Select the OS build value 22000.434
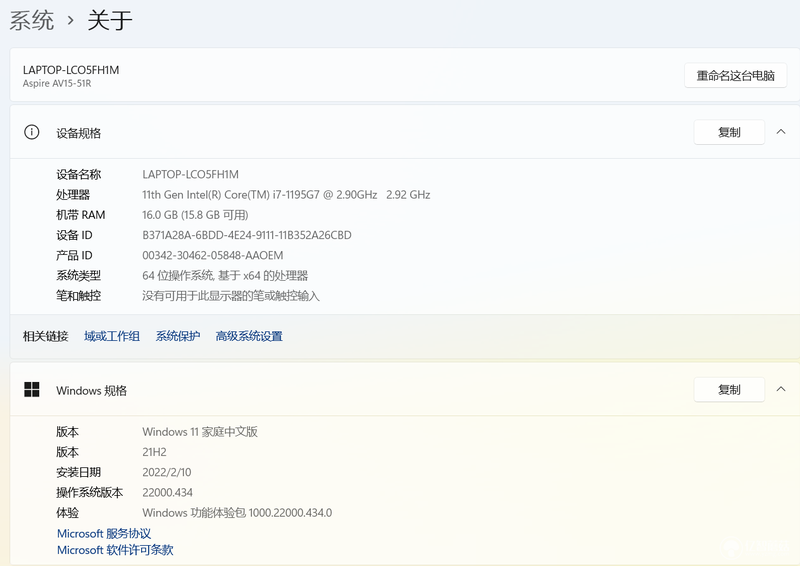The image size is (800, 566). 167,493
